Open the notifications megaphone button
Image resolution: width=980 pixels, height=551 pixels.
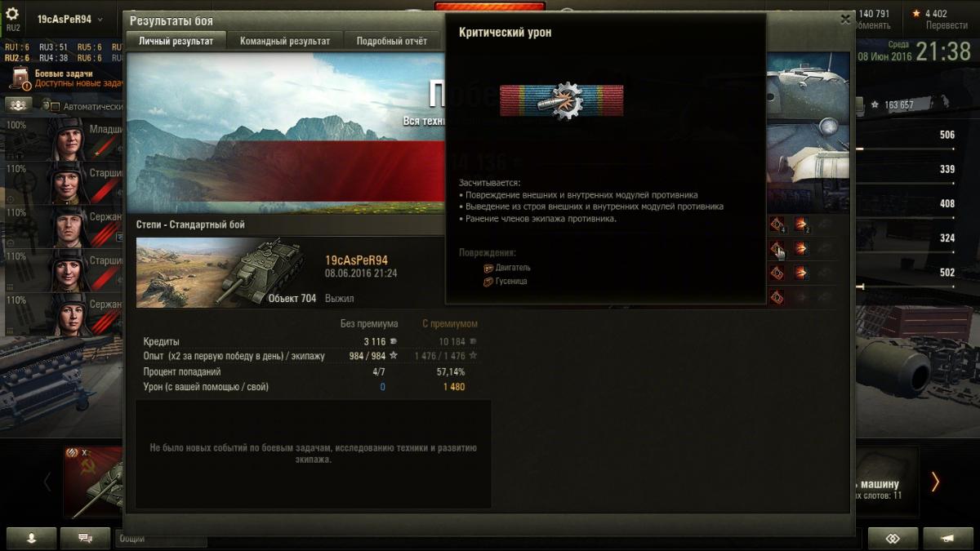point(947,539)
